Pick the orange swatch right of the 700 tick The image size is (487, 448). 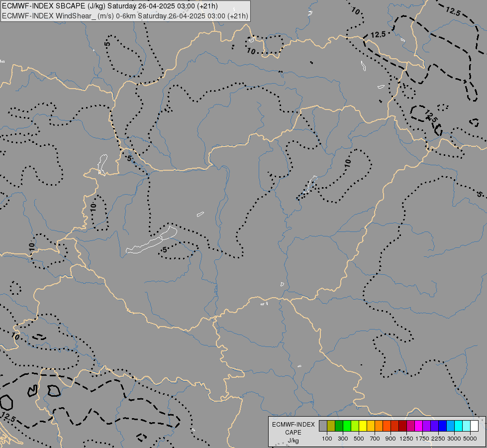(379, 426)
